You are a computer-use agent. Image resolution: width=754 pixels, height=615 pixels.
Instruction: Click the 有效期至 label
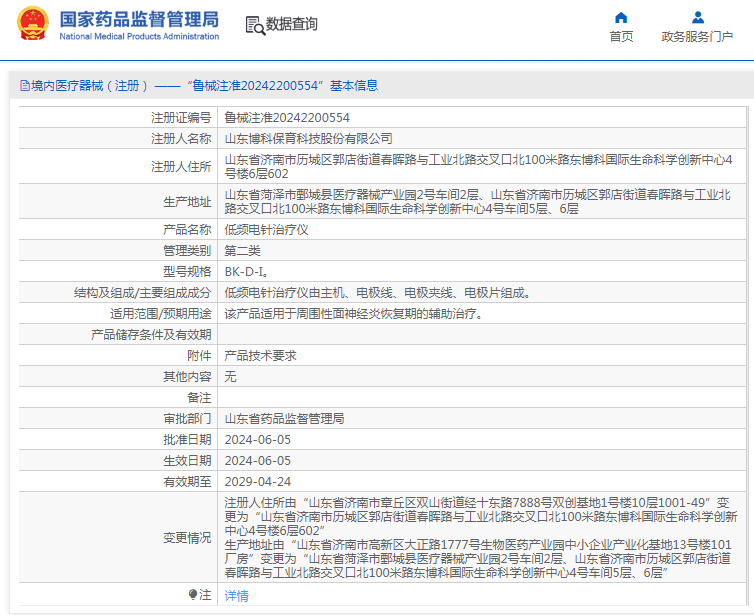coord(187,482)
